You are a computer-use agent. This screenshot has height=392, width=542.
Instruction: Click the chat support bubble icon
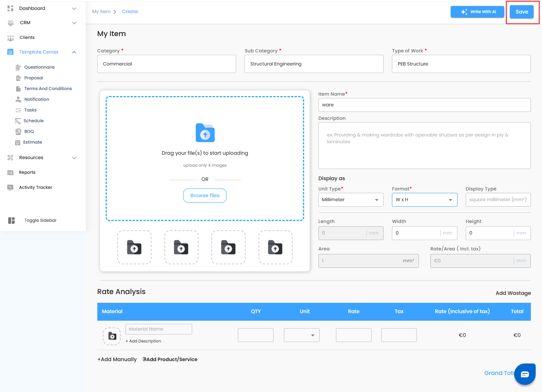(525, 374)
